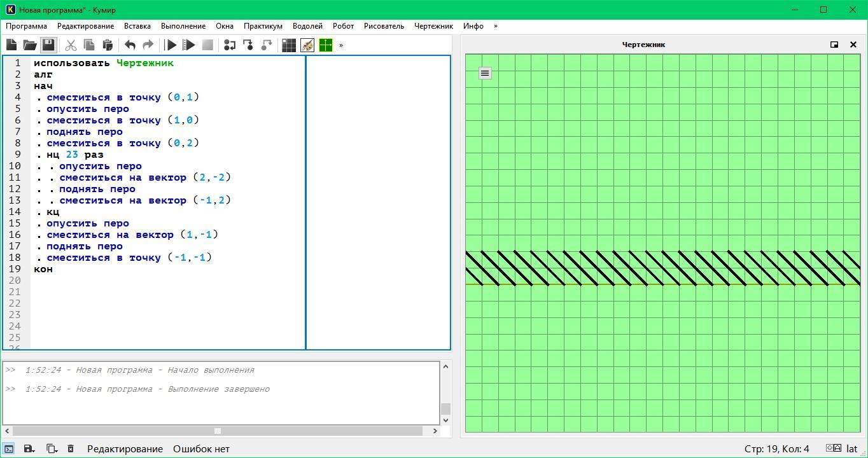Place the cursor on the line использовать Чертежник

[104, 63]
